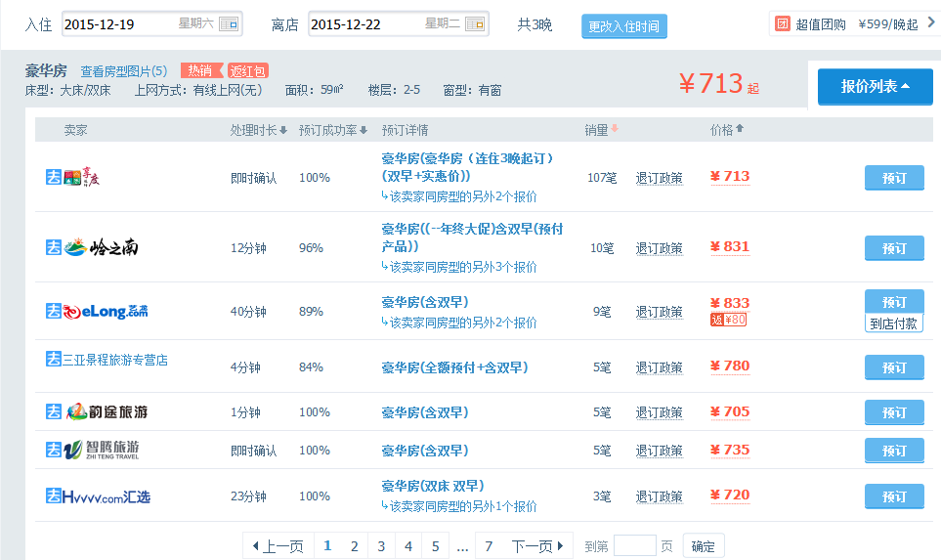This screenshot has height=560, width=941.
Task: Open the check-in date calendar icon
Action: [228, 24]
